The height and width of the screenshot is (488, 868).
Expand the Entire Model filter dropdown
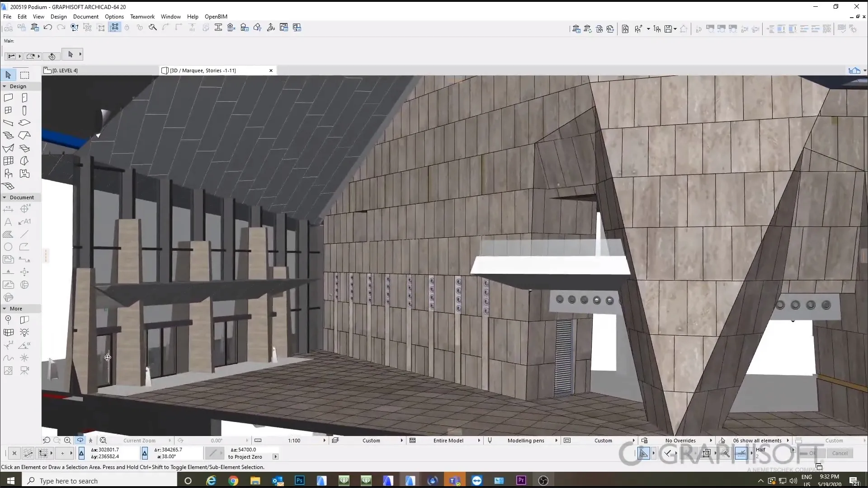click(x=478, y=440)
